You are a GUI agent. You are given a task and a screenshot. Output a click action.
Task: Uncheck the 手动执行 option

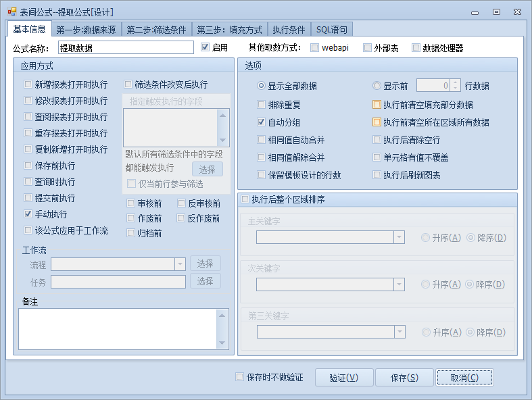coord(28,214)
